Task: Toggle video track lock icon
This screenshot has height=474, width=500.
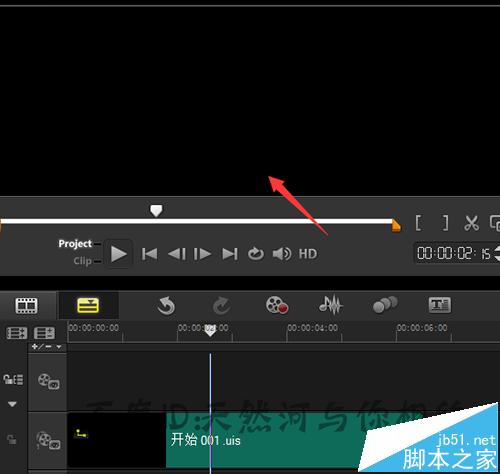Action: point(12,439)
